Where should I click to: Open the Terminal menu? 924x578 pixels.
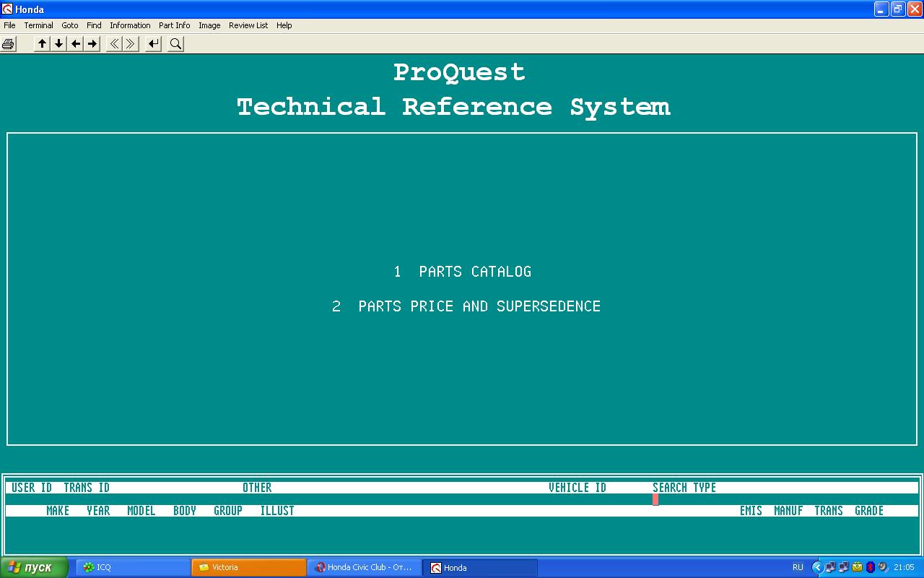pyautogui.click(x=38, y=25)
